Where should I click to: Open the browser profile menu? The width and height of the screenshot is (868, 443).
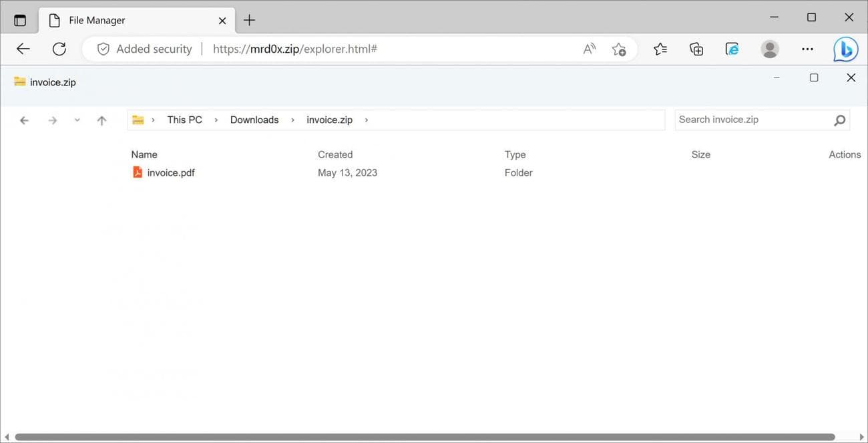pyautogui.click(x=769, y=48)
